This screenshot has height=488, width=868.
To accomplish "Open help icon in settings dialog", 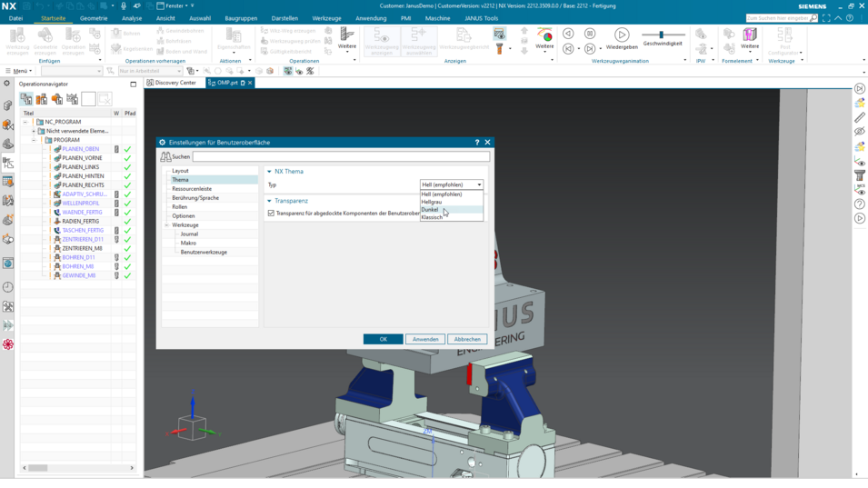I will [477, 142].
